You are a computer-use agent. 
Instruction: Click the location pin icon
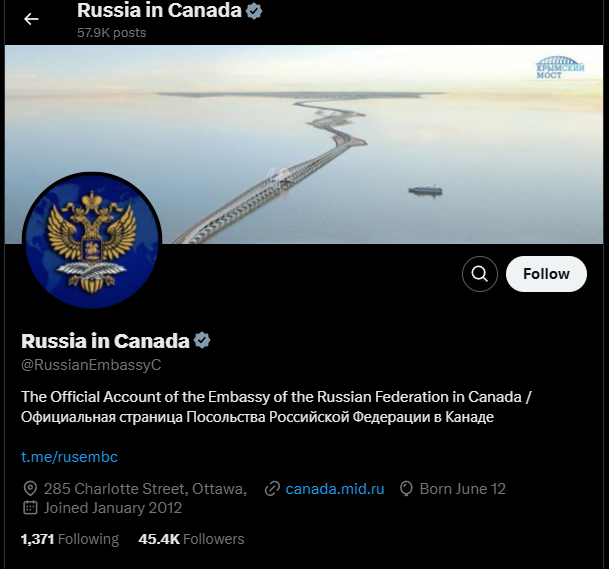tap(30, 489)
